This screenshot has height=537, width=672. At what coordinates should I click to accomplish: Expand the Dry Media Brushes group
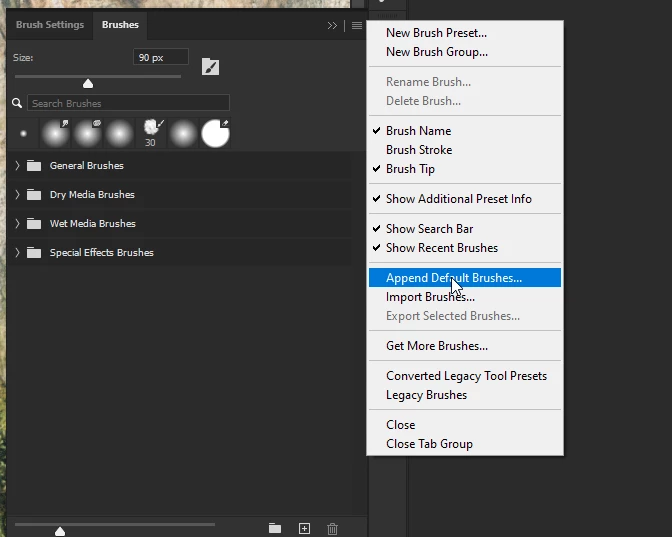(x=17, y=195)
